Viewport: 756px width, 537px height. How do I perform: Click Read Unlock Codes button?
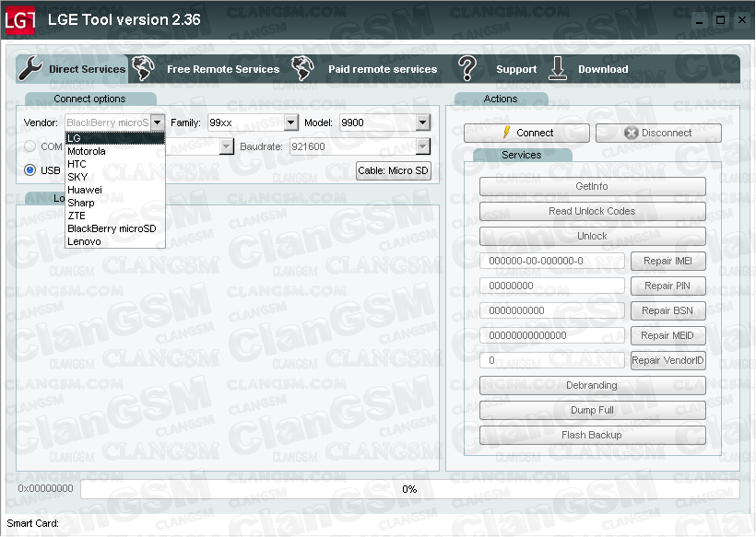592,211
